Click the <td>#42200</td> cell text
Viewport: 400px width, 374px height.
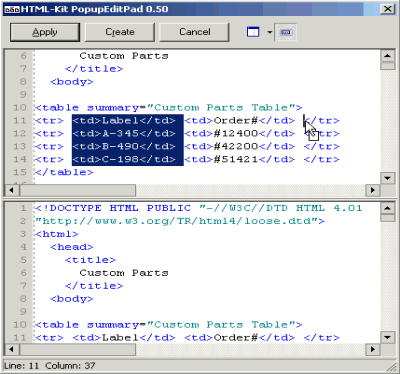pos(240,147)
